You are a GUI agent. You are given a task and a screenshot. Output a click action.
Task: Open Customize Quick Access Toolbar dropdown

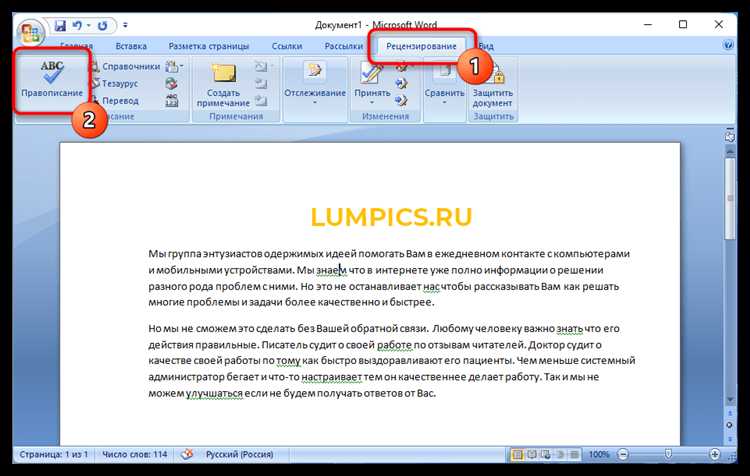pos(125,25)
